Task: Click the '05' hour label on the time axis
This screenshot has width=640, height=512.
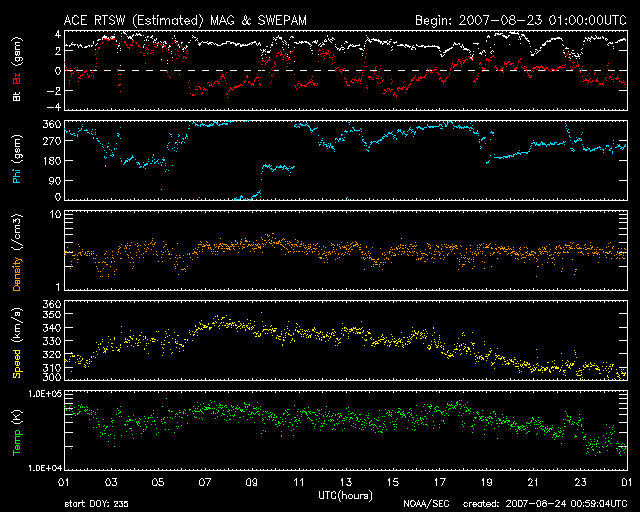Action: coord(158,482)
